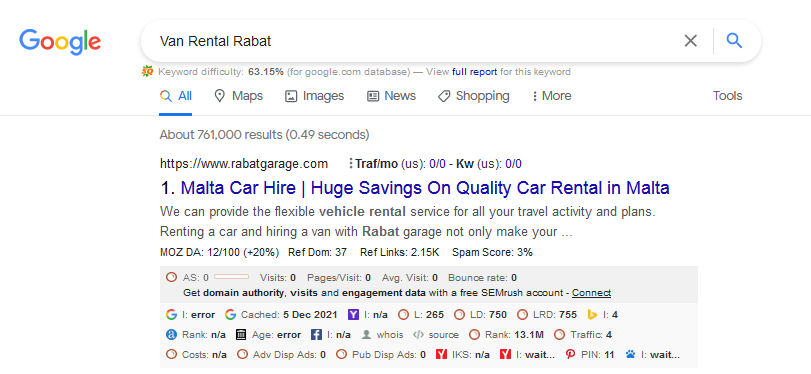This screenshot has height=374, width=811.
Task: Open the Maps tab
Action: (x=238, y=96)
